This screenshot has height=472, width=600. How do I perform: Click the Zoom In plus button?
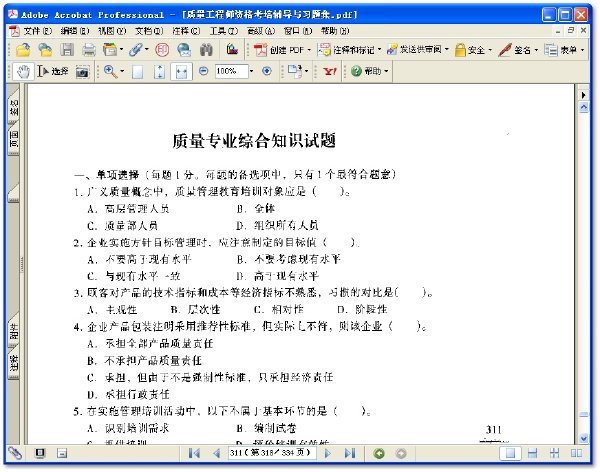267,71
